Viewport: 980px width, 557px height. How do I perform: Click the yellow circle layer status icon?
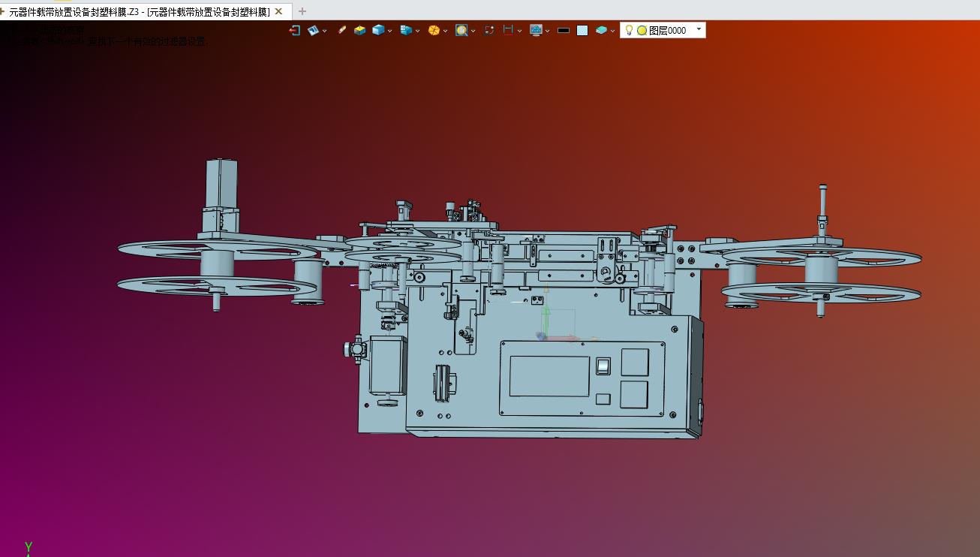[x=642, y=31]
